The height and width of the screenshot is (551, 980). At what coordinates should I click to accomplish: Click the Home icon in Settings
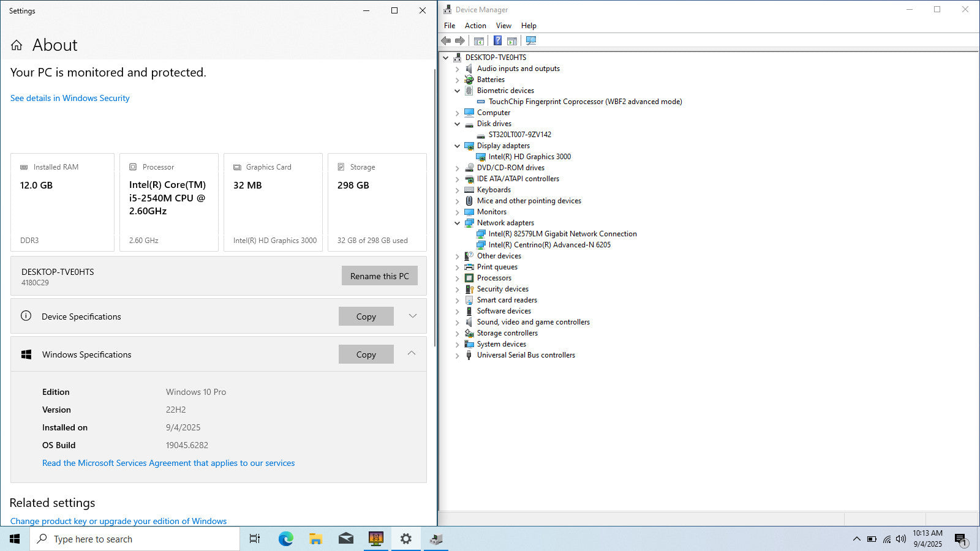pos(17,45)
